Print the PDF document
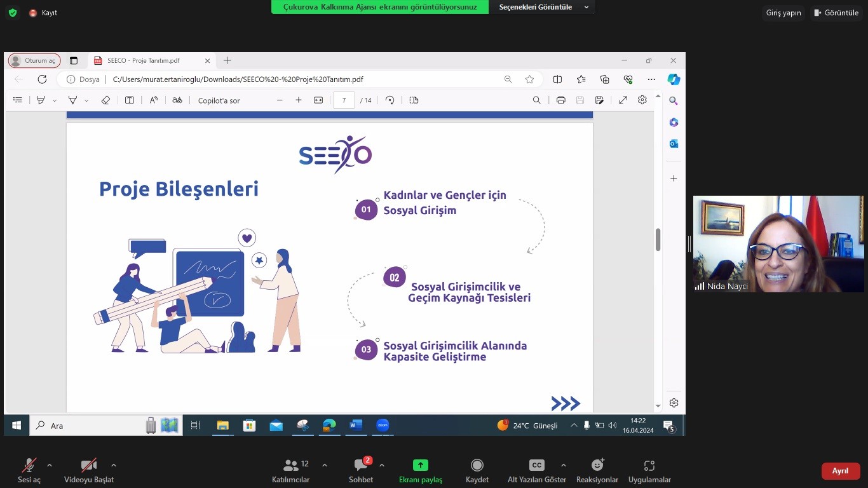868x488 pixels. click(x=560, y=100)
